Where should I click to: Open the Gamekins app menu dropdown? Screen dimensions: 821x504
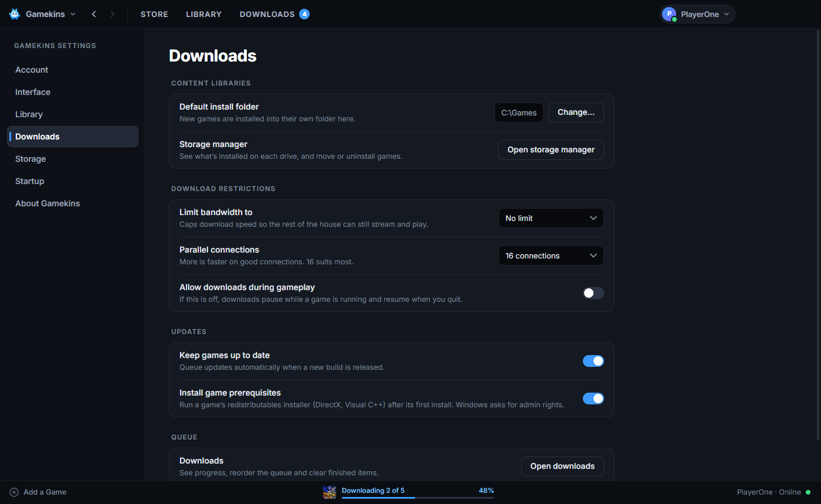(x=43, y=14)
